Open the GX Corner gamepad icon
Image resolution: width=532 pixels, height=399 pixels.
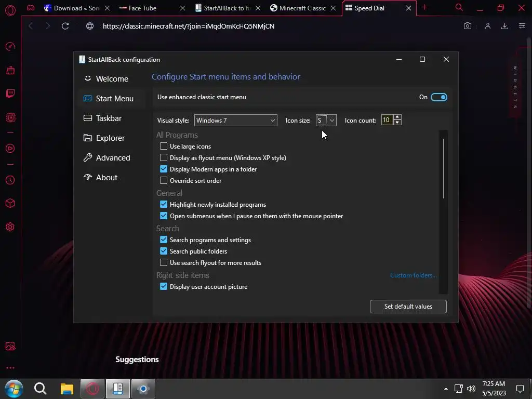point(31,8)
